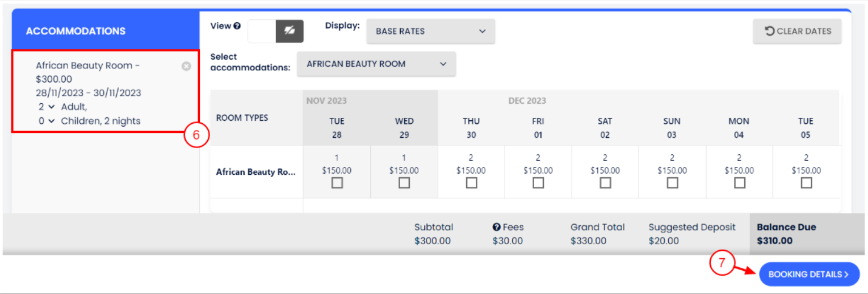Switch to the left white view option
This screenshot has width=868, height=294.
point(262,31)
